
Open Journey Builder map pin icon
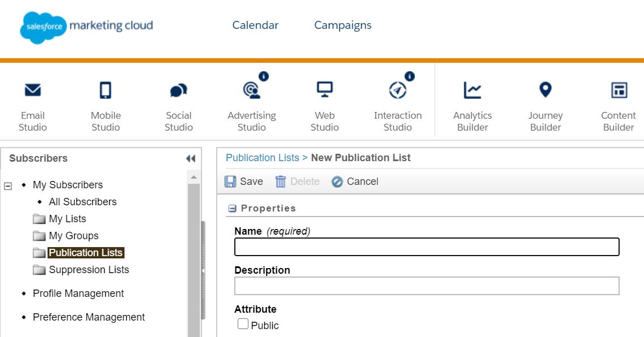click(x=546, y=89)
